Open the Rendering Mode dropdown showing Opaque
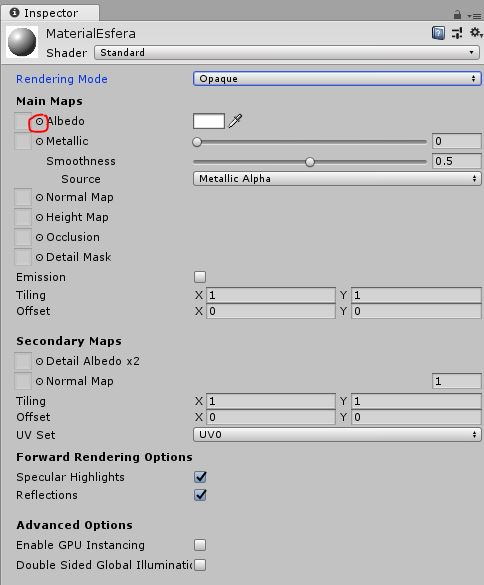Viewport: 484px width, 585px height. [x=337, y=79]
